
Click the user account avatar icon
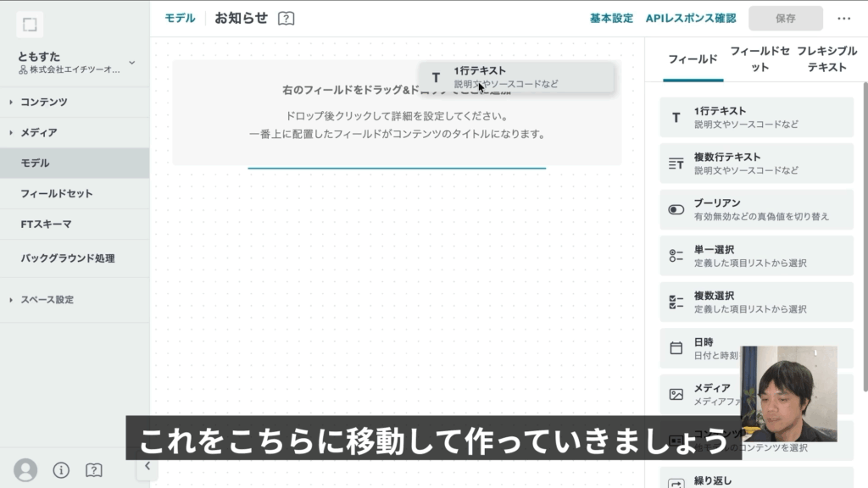point(26,469)
